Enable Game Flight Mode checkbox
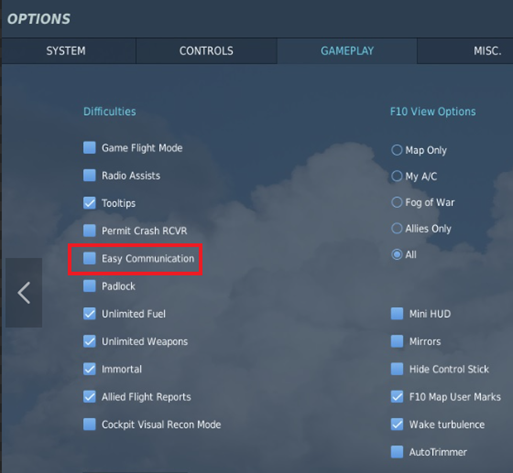This screenshot has width=513, height=473. 89,148
